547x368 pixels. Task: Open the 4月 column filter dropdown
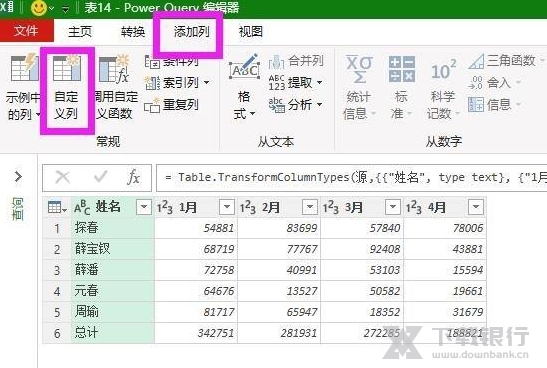click(x=476, y=207)
